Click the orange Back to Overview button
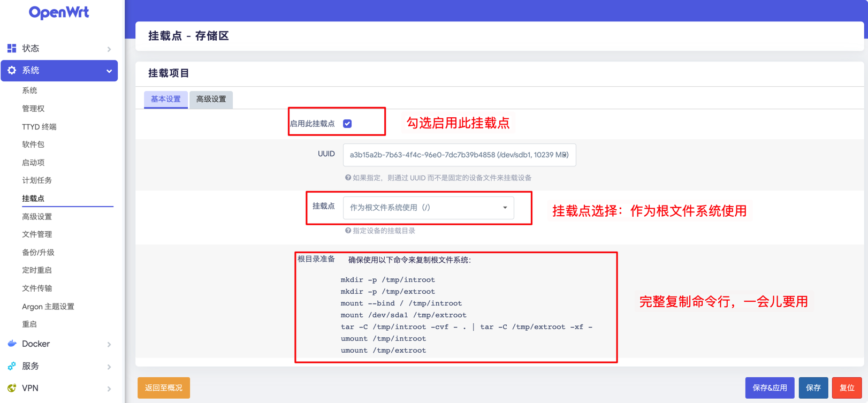This screenshot has height=403, width=868. tap(164, 387)
